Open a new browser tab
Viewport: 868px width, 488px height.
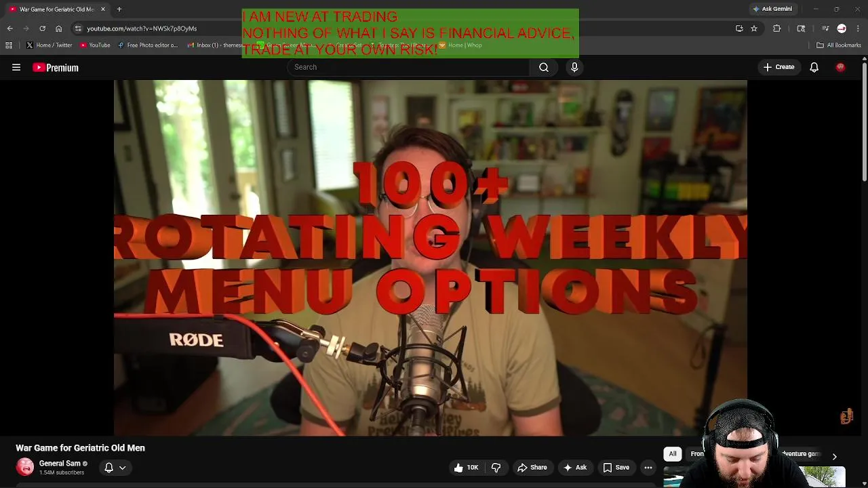[119, 9]
